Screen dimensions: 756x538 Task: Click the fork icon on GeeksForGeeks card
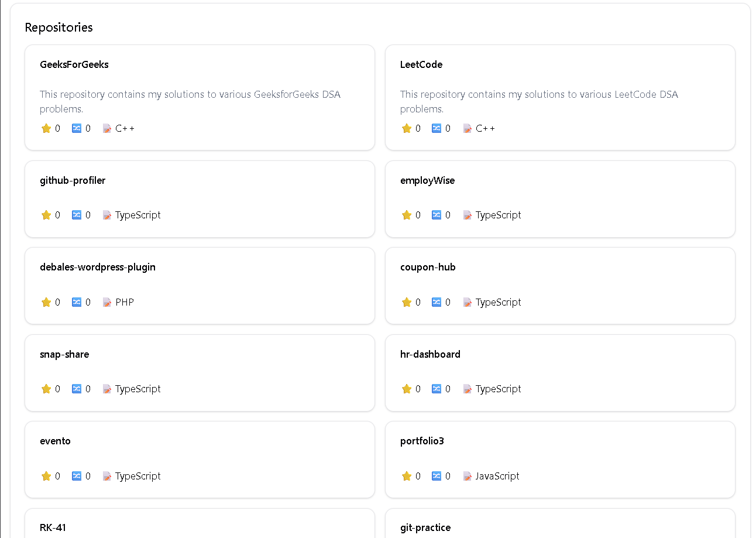[77, 128]
